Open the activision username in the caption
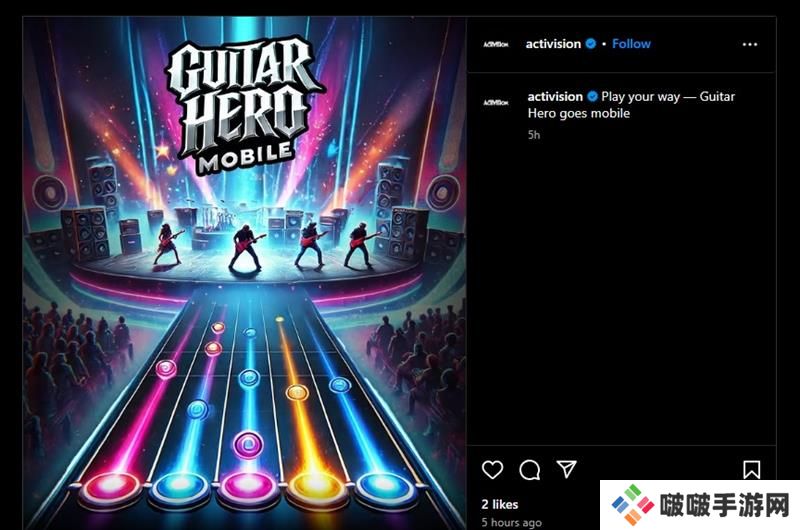 tap(555, 96)
